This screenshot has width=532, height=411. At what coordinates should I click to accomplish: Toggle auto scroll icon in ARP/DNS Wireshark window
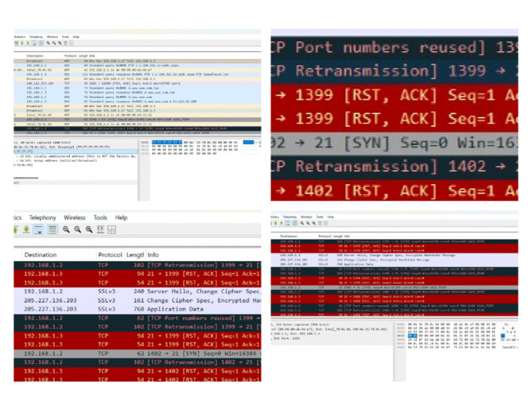point(34,43)
